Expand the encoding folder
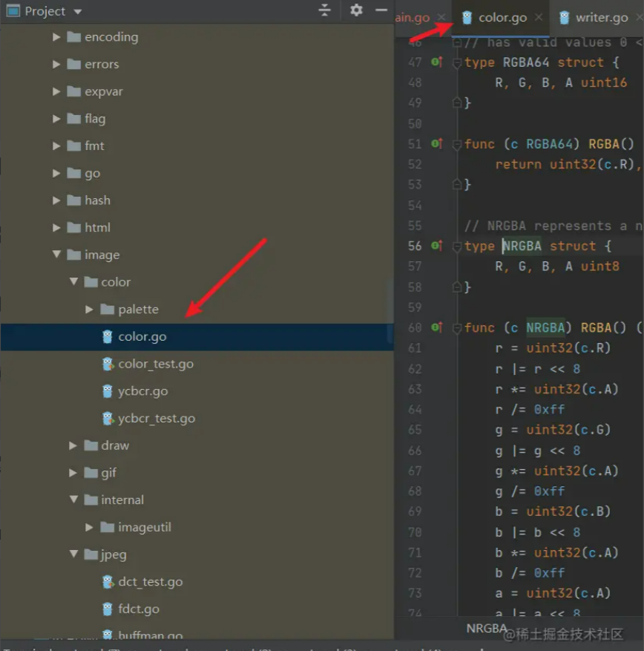The width and height of the screenshot is (644, 651). point(56,37)
